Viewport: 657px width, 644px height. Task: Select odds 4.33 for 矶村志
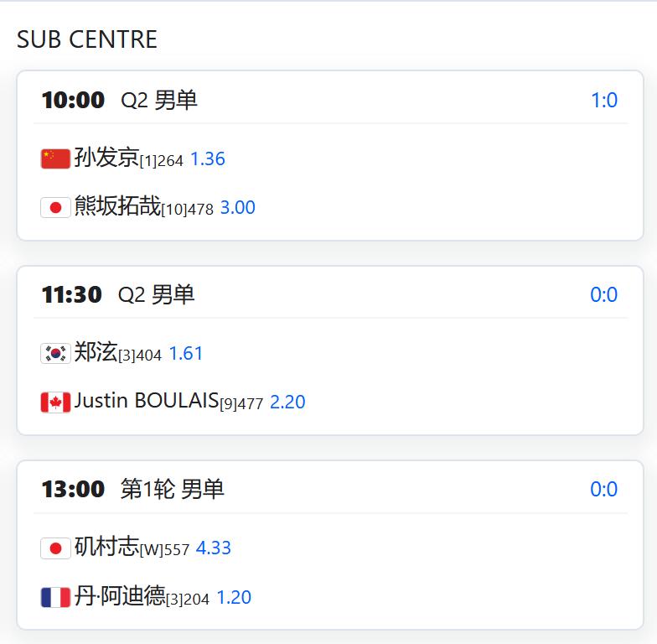[214, 548]
